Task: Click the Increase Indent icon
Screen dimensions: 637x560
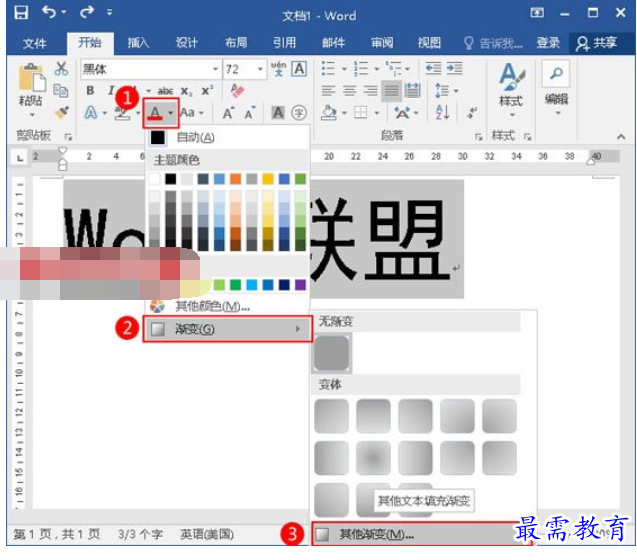Action: click(x=455, y=68)
